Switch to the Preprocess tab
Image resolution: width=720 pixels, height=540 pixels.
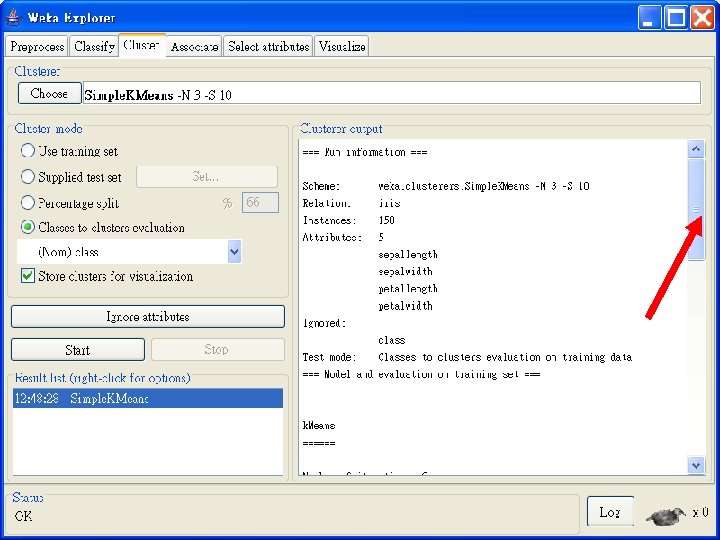point(37,46)
